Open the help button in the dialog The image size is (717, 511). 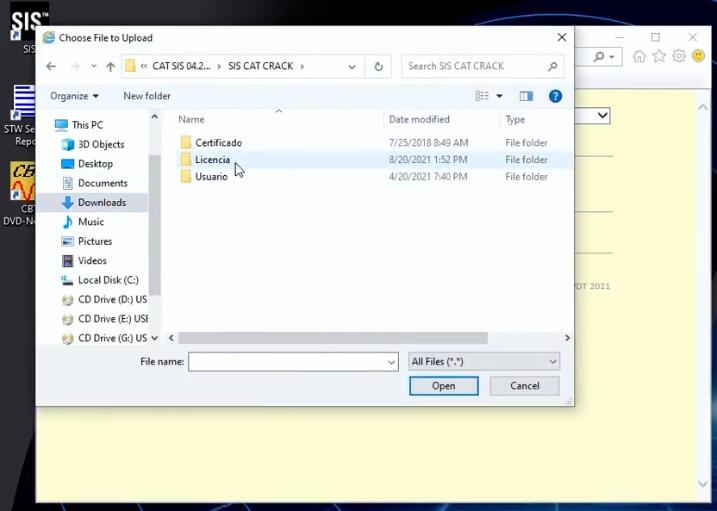[555, 96]
